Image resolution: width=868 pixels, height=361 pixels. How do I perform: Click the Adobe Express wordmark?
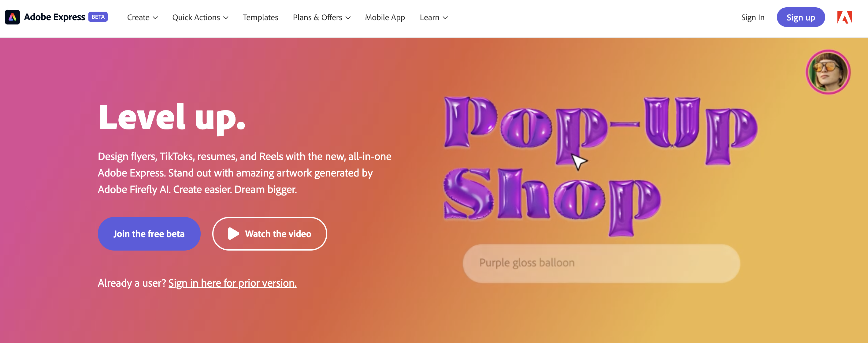tap(54, 17)
